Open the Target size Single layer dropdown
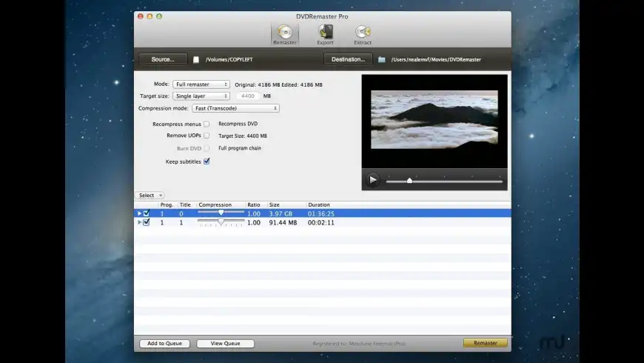The height and width of the screenshot is (363, 644). coord(201,96)
